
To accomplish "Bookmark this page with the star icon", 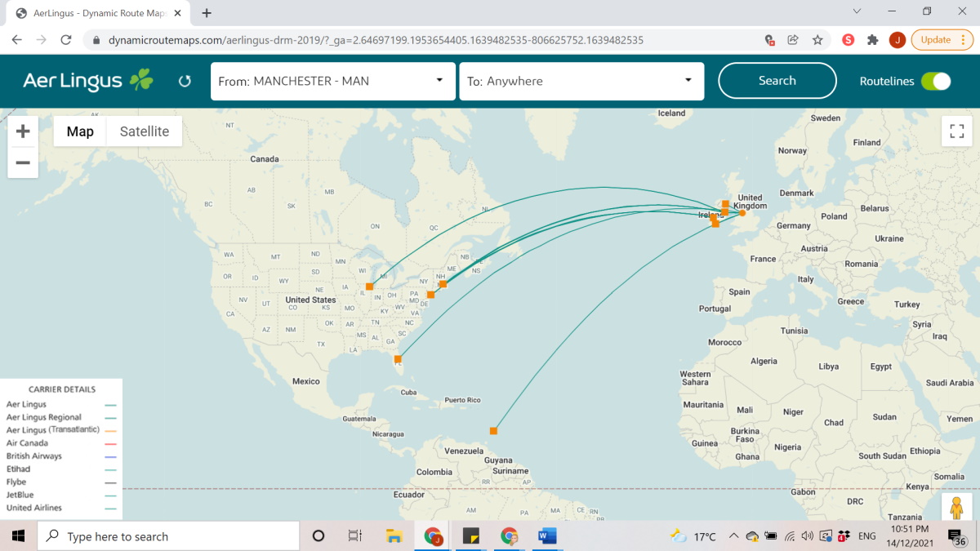I will tap(817, 39).
